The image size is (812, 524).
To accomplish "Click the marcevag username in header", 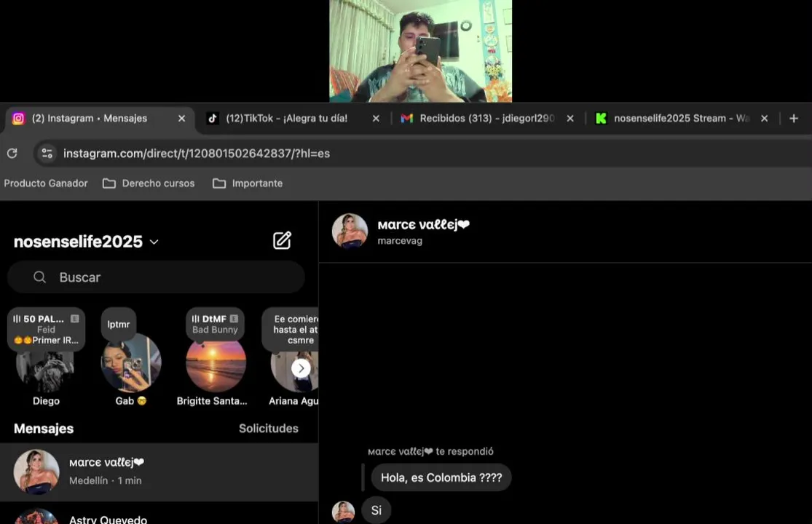I will (400, 241).
